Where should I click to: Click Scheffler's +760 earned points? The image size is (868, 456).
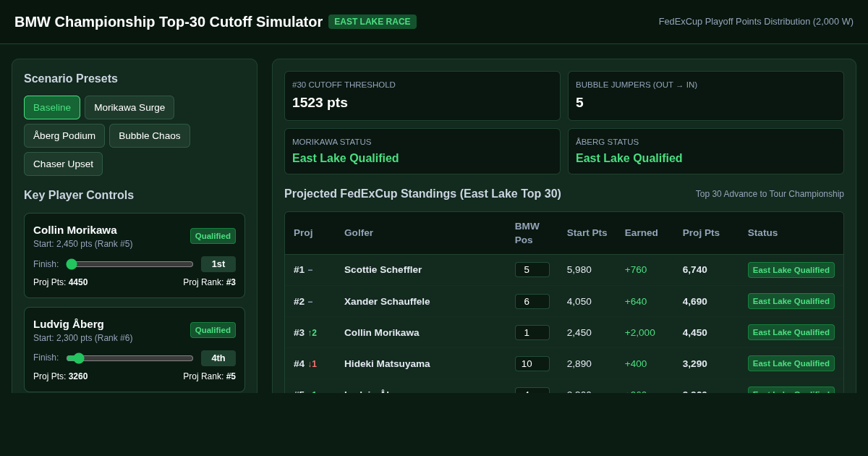pyautogui.click(x=636, y=269)
